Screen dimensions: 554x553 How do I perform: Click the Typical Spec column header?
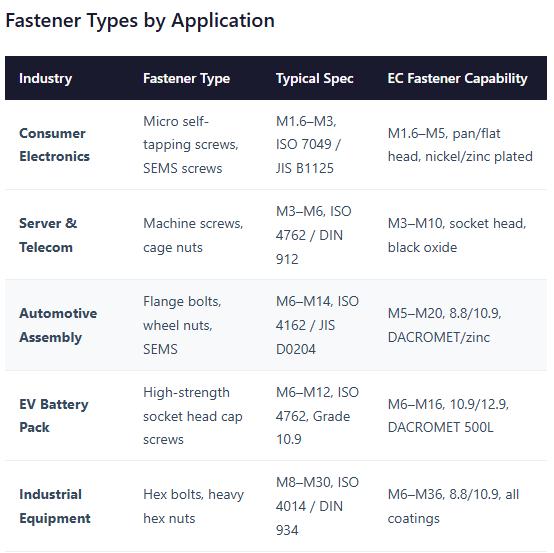tap(314, 78)
